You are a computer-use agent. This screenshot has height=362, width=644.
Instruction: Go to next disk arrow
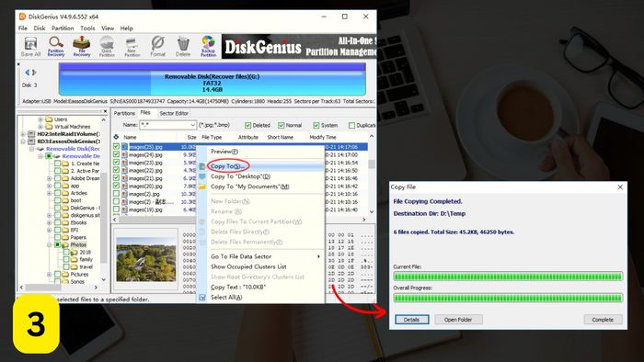[34, 73]
